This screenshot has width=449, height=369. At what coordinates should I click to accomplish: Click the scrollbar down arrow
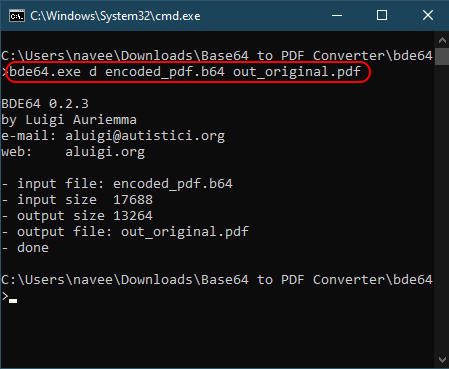click(x=442, y=360)
